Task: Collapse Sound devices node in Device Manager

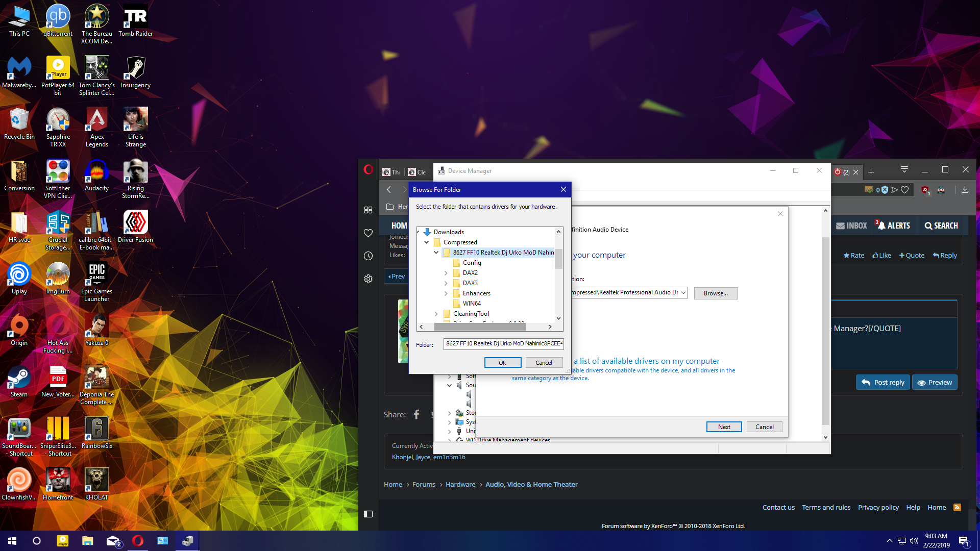Action: tap(449, 385)
